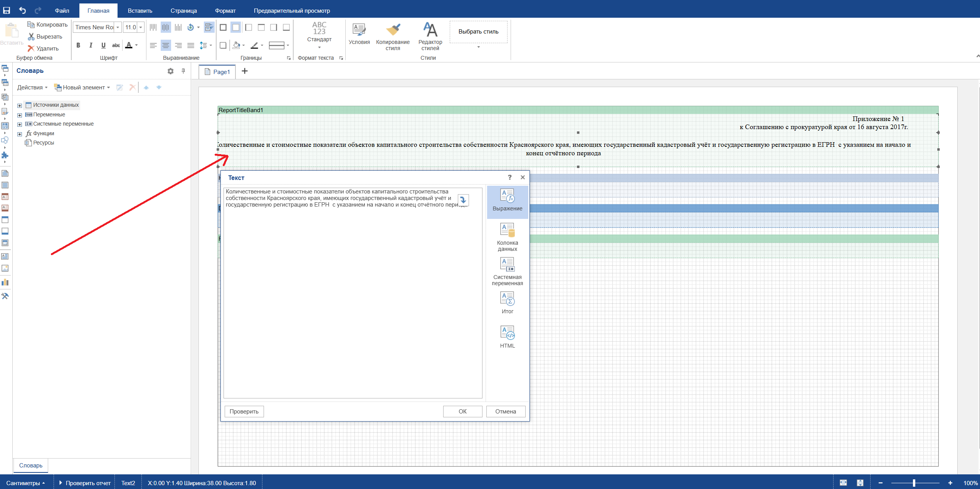Switch to the Формат ribbon tab
Viewport: 980px width, 489px height.
click(x=225, y=11)
